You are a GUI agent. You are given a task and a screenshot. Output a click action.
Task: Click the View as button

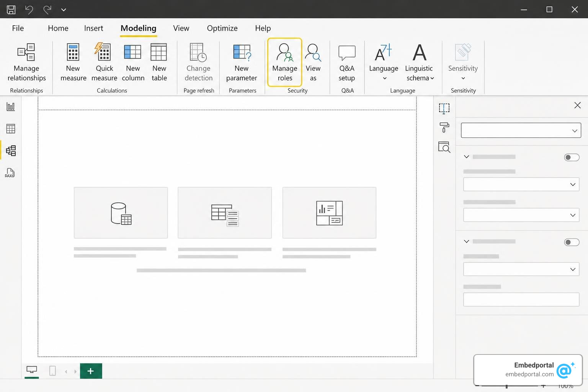pyautogui.click(x=313, y=62)
